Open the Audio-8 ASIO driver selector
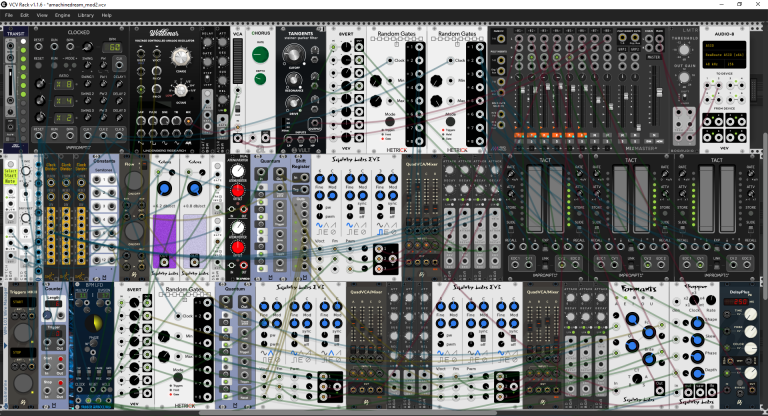The width and height of the screenshot is (768, 416). click(x=724, y=46)
